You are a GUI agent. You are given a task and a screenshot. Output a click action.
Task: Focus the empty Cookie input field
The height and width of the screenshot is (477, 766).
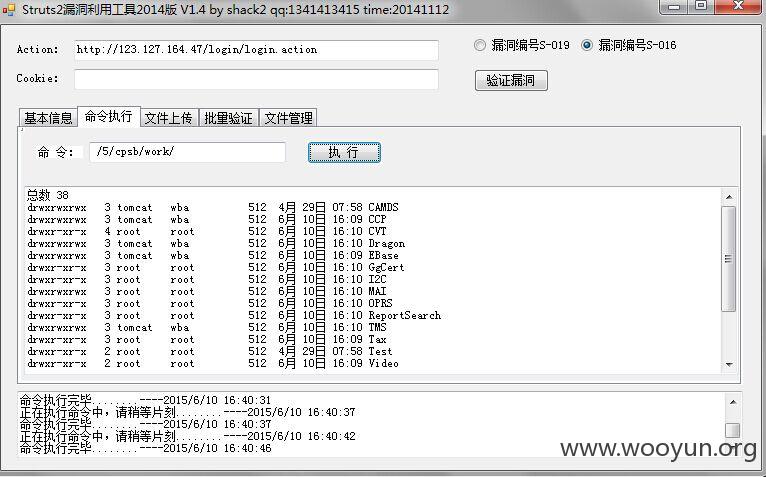point(256,80)
